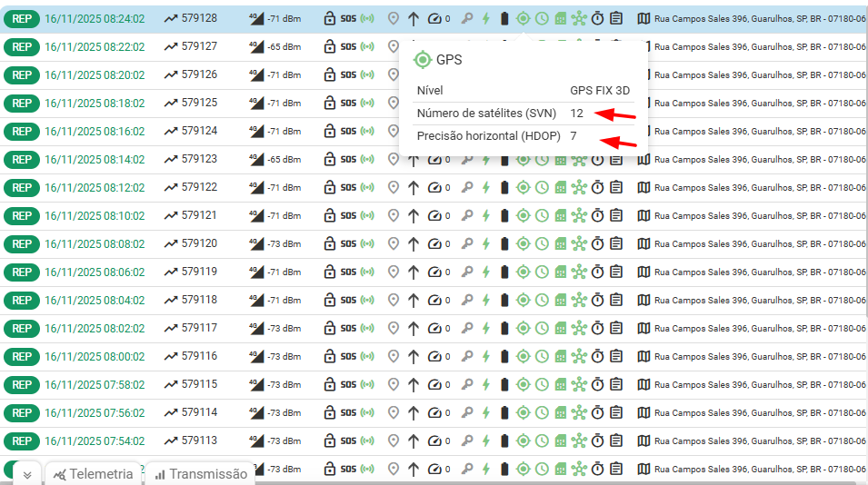Expand the double-chevron panel at bottom left
Image resolution: width=868 pixels, height=485 pixels.
pyautogui.click(x=27, y=474)
